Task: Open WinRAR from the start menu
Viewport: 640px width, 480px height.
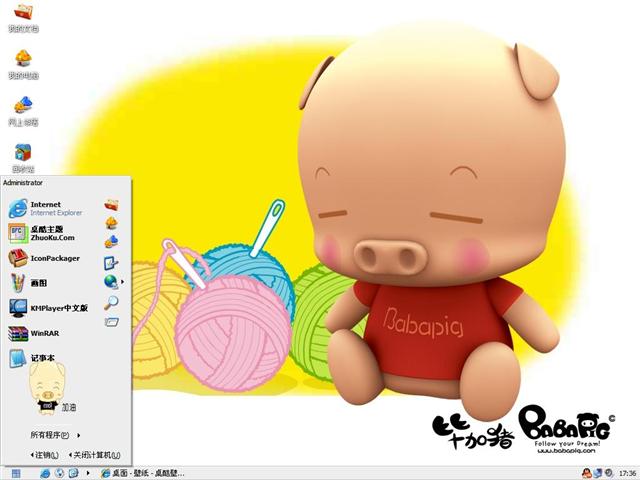Action: [34, 333]
